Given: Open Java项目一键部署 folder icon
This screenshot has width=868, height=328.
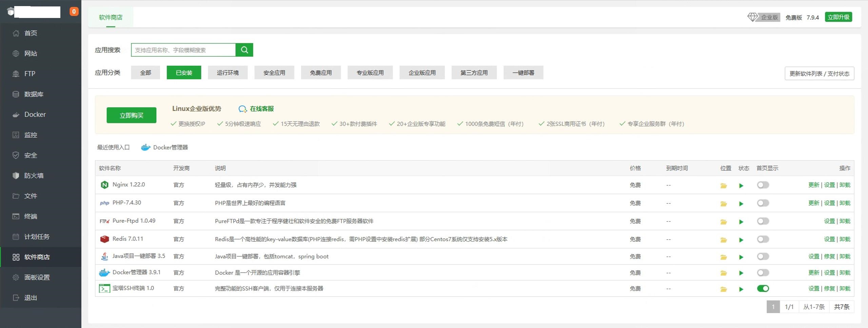Looking at the screenshot, I should tap(723, 257).
